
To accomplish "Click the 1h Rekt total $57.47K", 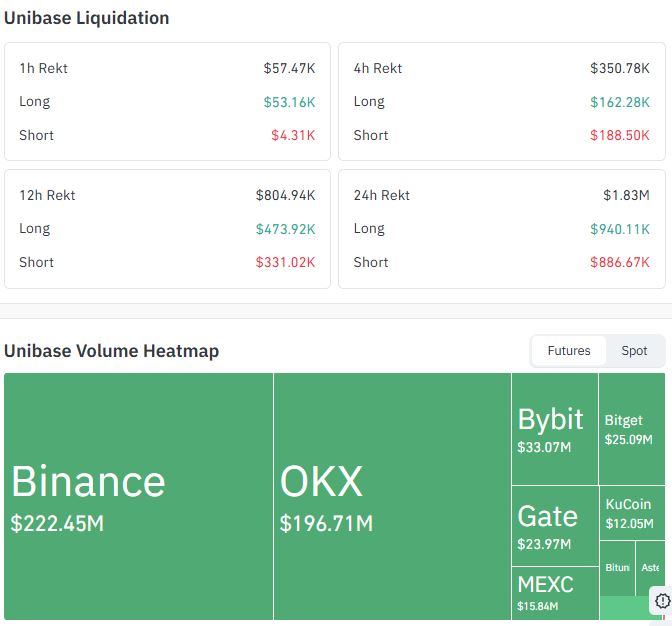I will (289, 68).
